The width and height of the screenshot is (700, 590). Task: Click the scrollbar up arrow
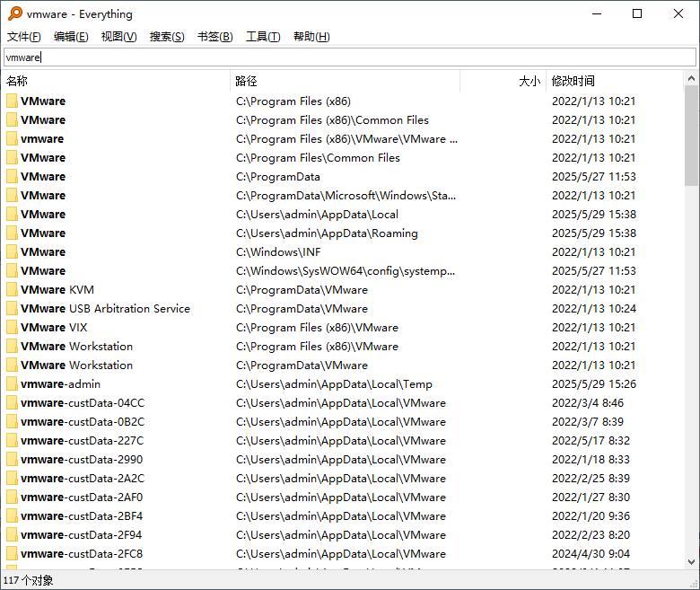691,79
